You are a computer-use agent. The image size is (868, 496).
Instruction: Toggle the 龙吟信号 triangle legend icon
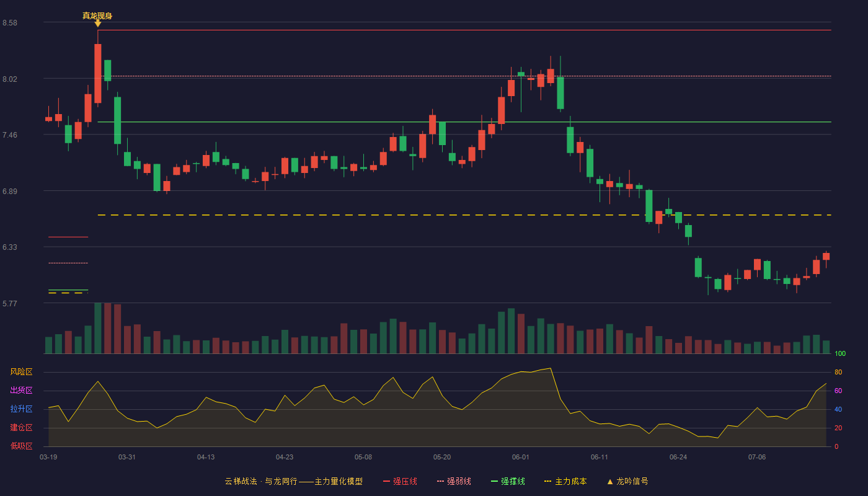point(610,481)
